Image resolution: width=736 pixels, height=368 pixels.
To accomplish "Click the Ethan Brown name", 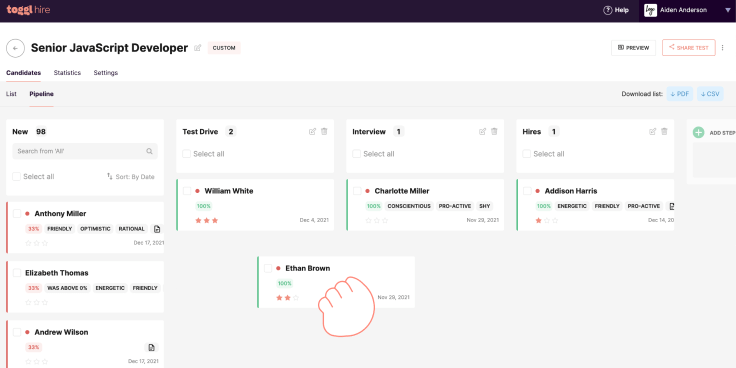I will coord(307,268).
